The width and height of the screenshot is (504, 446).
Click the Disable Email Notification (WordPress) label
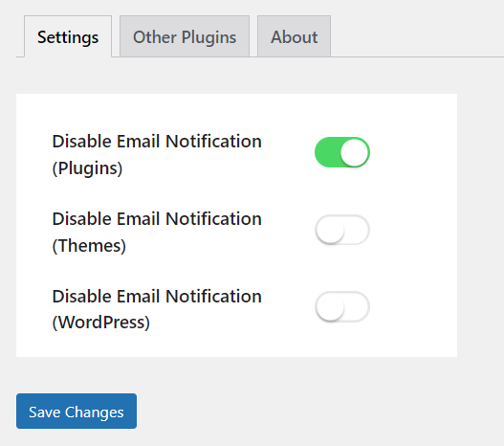click(x=157, y=309)
